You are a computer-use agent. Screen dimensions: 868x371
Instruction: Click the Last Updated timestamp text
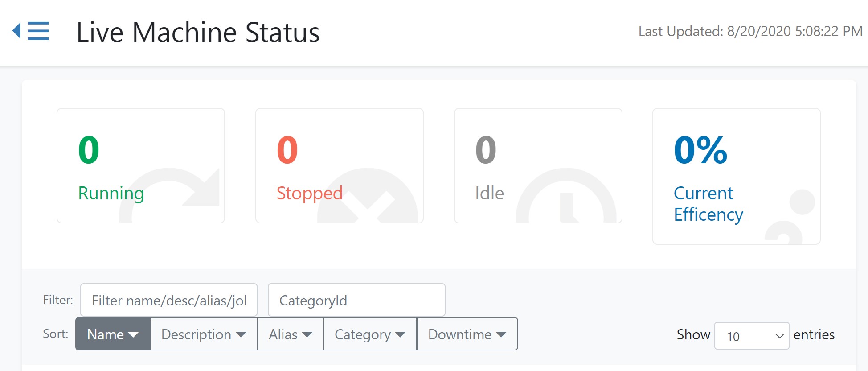(750, 31)
